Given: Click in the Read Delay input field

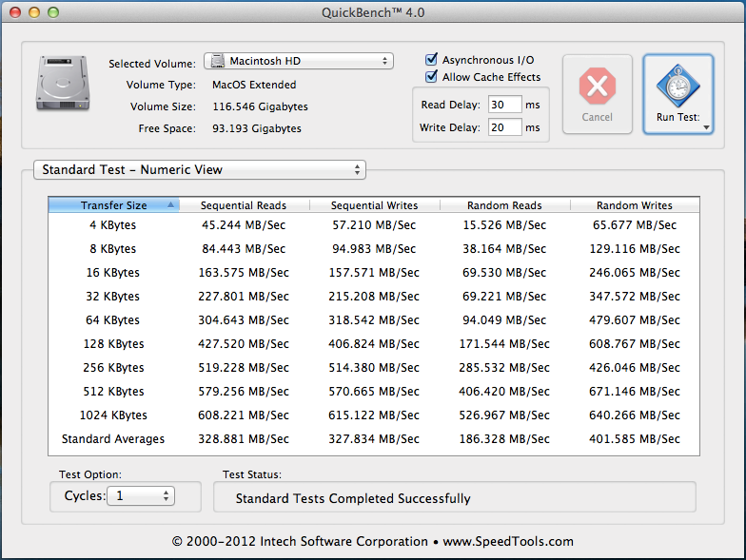Looking at the screenshot, I should [503, 104].
